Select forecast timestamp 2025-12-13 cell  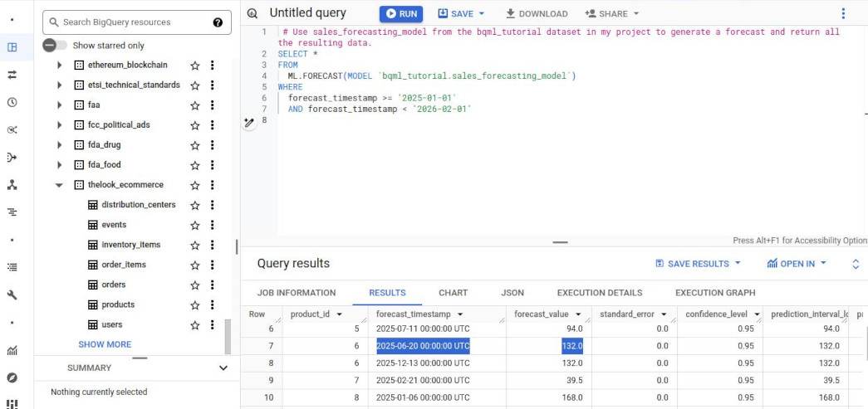pos(423,363)
